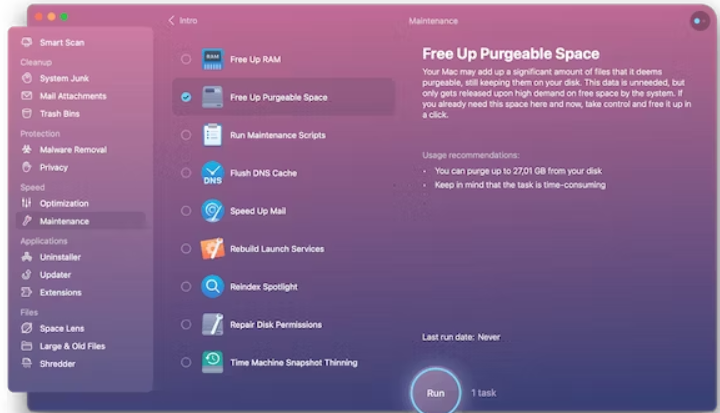Screen dimensions: 720x413
Task: Enable the Free Up RAM checkbox
Action: coord(186,59)
